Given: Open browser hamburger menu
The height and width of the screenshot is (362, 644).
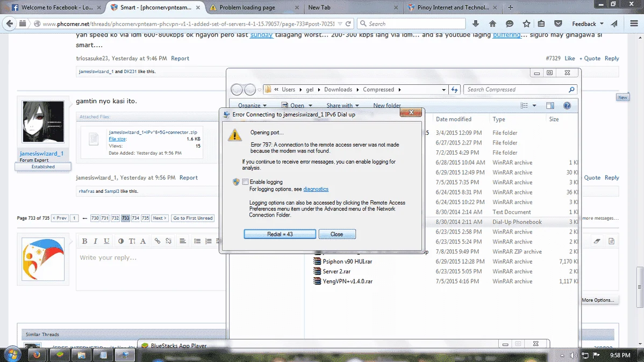Looking at the screenshot, I should click(x=634, y=24).
